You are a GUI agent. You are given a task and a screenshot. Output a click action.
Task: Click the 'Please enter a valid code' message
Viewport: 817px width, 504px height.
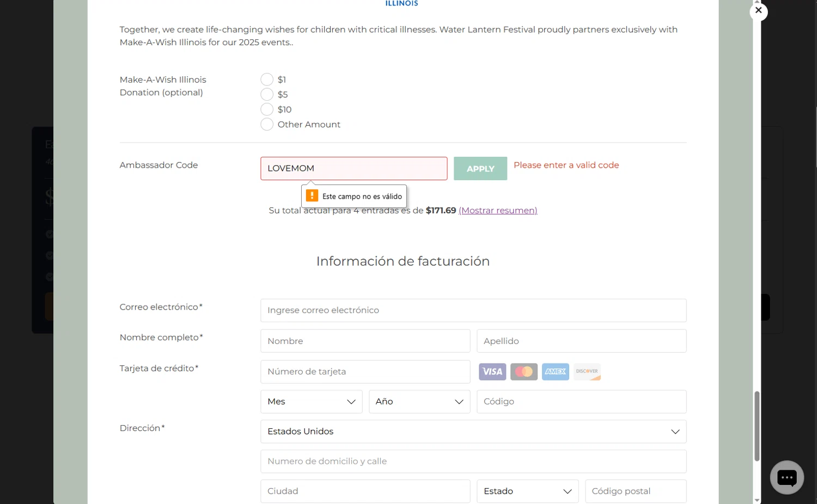click(566, 165)
